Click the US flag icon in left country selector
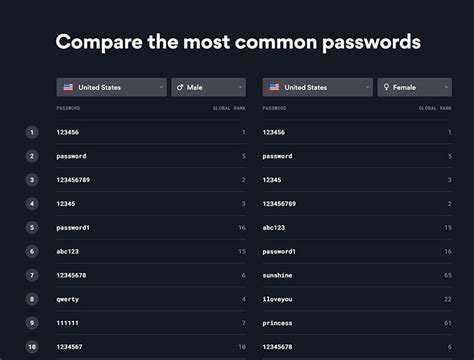 click(68, 87)
